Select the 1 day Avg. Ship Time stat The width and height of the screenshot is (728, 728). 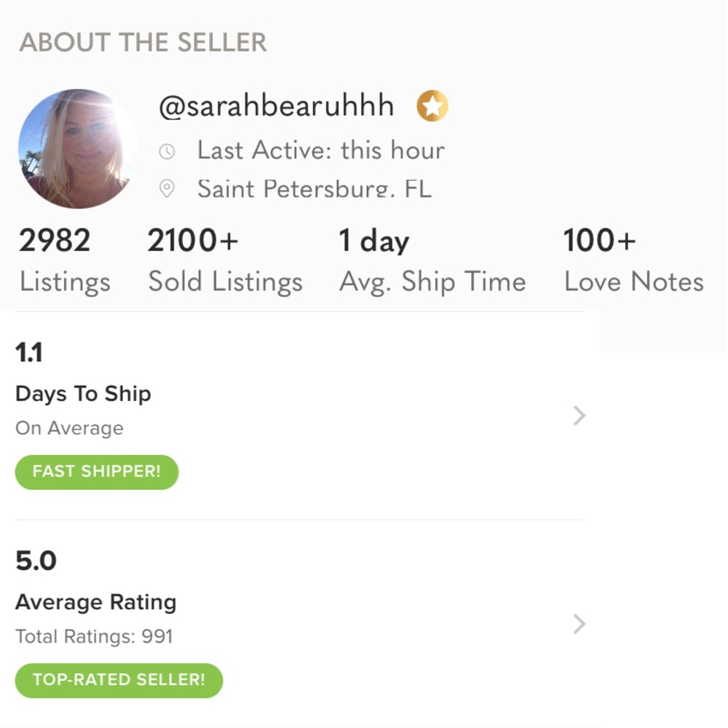tap(432, 261)
